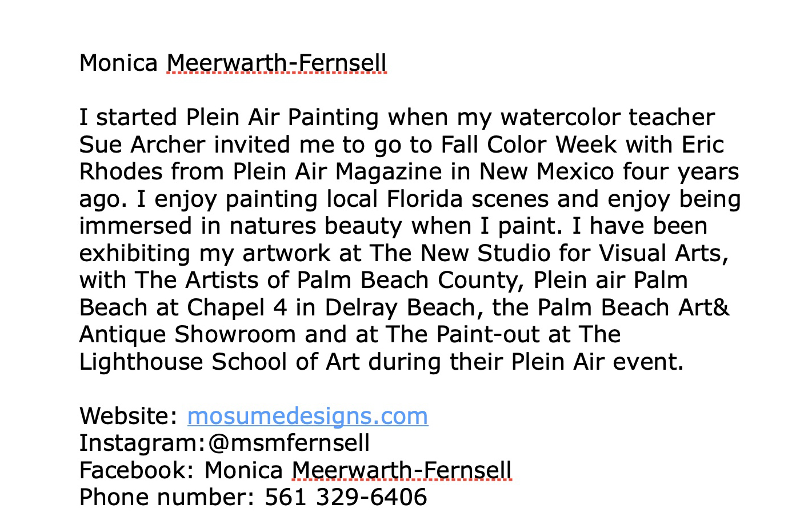This screenshot has width=800, height=532.
Task: Open the mosumedesigns.com website link
Action: 307,416
